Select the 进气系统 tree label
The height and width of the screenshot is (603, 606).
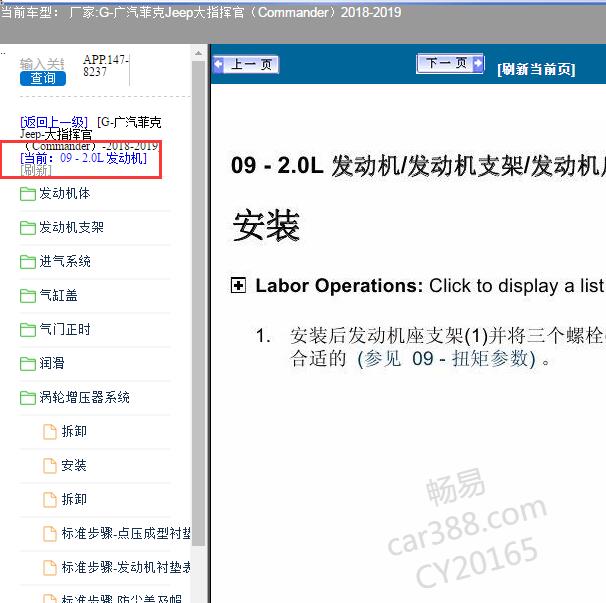click(65, 261)
